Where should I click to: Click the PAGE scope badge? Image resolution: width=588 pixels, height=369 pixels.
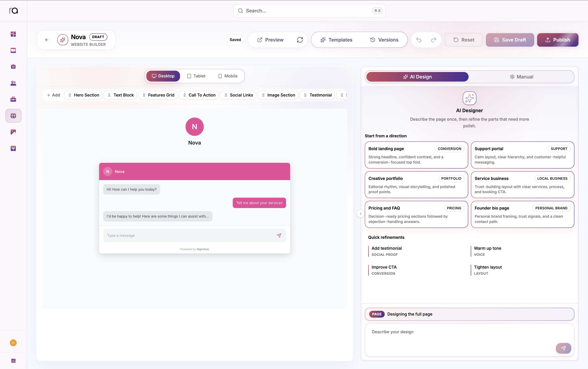tap(377, 314)
